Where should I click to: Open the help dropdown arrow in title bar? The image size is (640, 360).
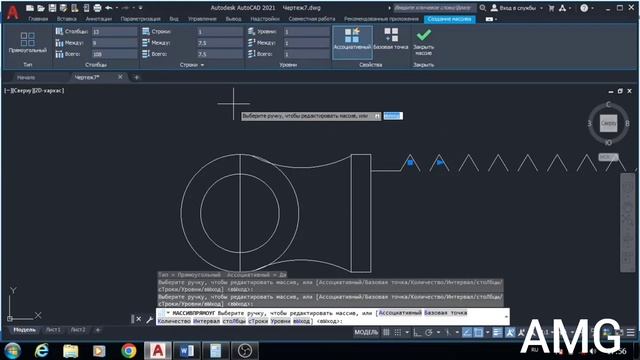[x=592, y=8]
